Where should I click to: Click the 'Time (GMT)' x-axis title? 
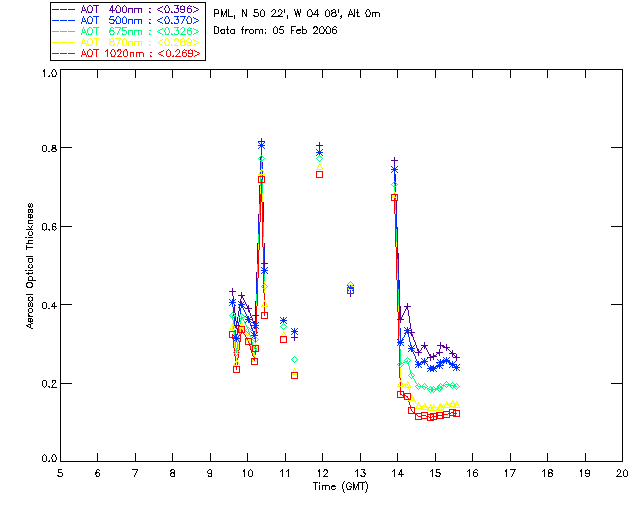(340, 487)
